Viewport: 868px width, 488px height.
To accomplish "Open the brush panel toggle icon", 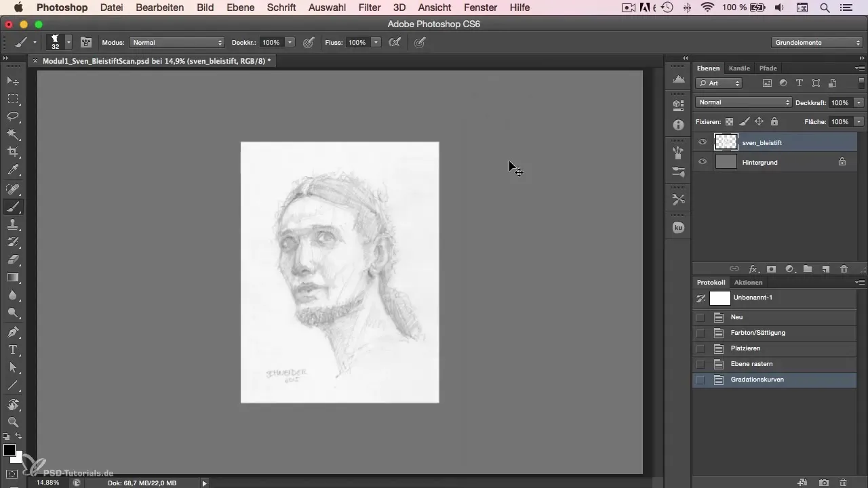I will 86,42.
